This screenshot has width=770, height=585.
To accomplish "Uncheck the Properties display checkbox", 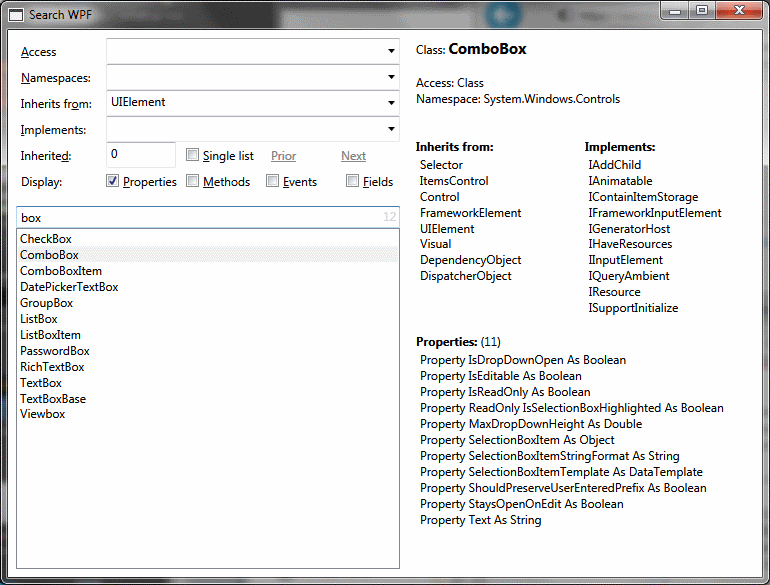I will click(x=112, y=181).
